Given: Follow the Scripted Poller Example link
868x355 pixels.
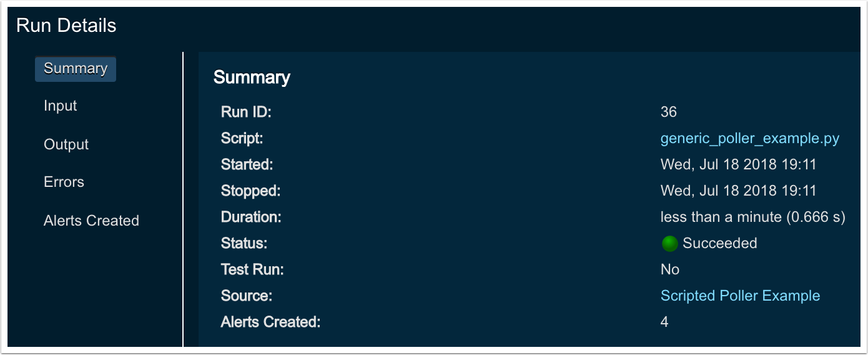Looking at the screenshot, I should (x=740, y=296).
